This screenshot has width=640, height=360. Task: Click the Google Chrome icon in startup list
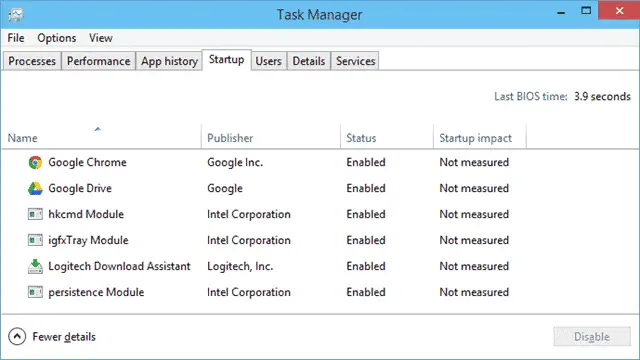click(x=35, y=162)
